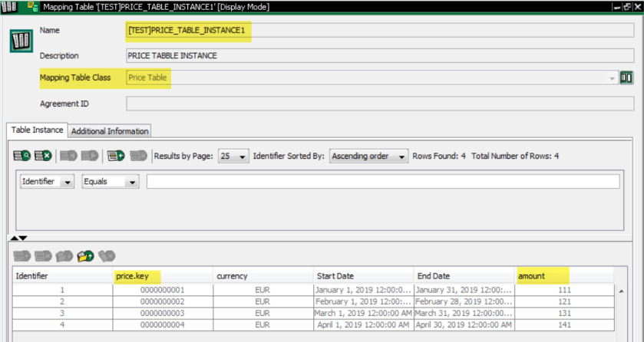Click the import rows folder icon
This screenshot has height=342, width=644.
click(x=85, y=255)
